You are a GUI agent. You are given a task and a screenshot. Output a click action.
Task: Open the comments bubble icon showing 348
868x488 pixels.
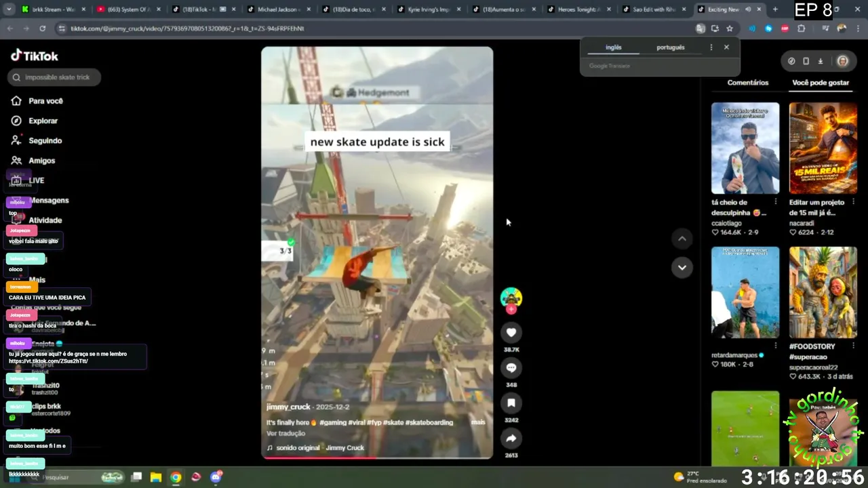pos(511,367)
